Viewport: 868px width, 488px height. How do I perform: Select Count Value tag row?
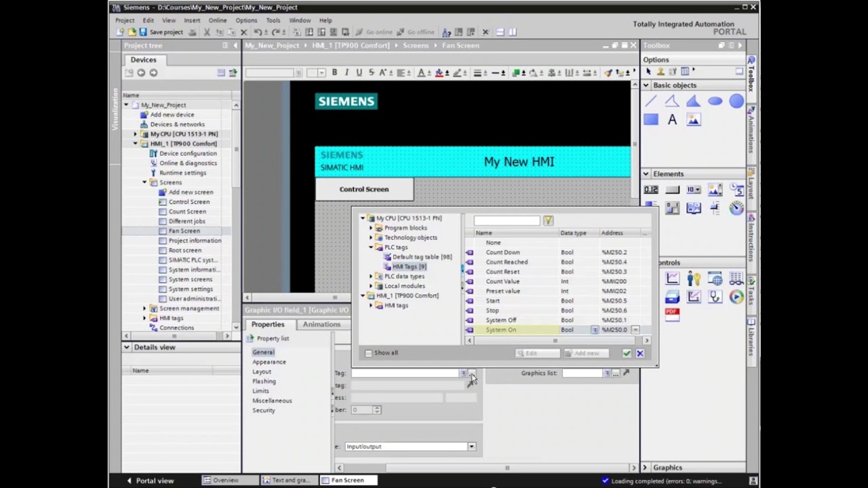click(x=554, y=281)
